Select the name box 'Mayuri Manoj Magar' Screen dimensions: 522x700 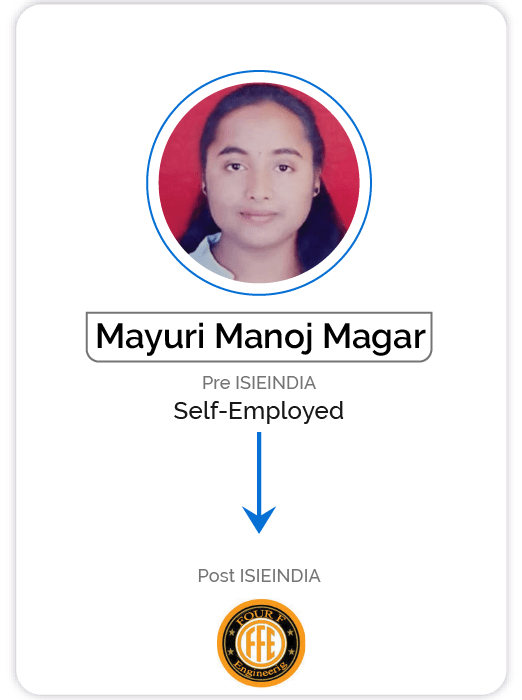pos(259,337)
